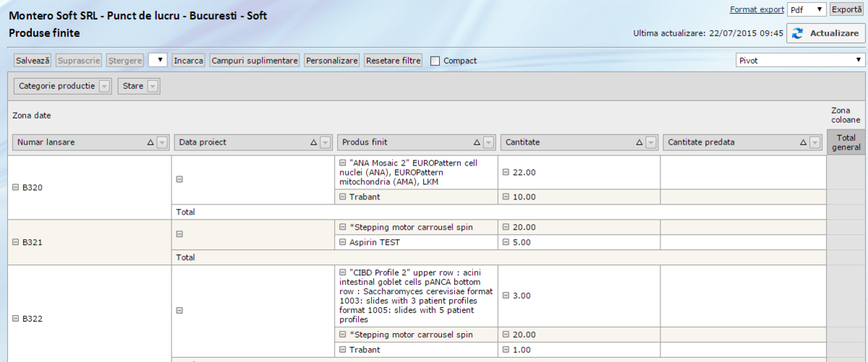Open filter dropdown on Cantitate column
Viewport: 868px width, 362px height.
pos(651,143)
